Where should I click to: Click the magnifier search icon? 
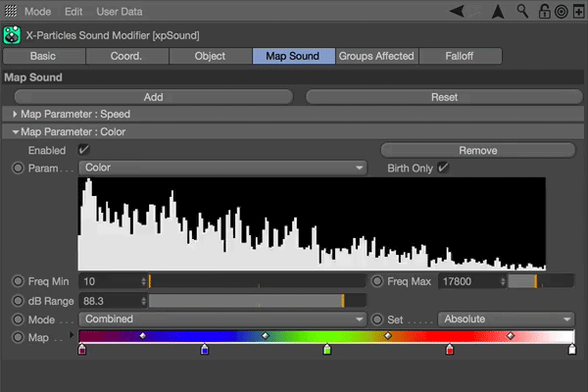pyautogui.click(x=522, y=11)
